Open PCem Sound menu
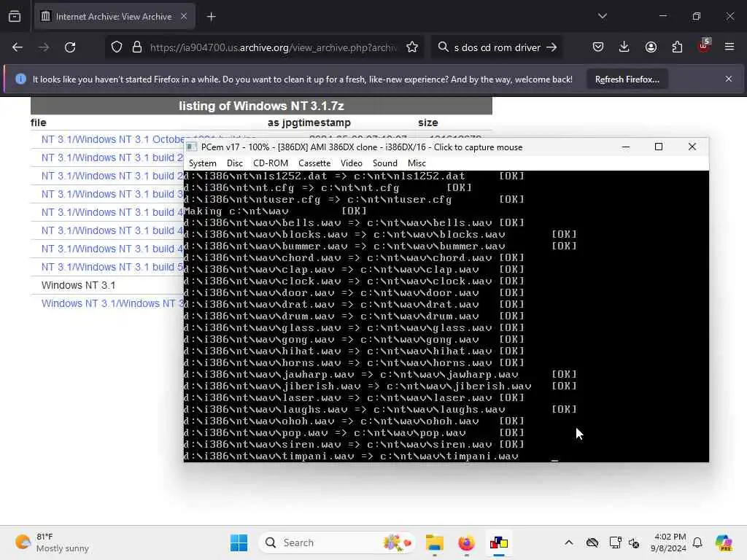Image resolution: width=747 pixels, height=560 pixels. [385, 163]
